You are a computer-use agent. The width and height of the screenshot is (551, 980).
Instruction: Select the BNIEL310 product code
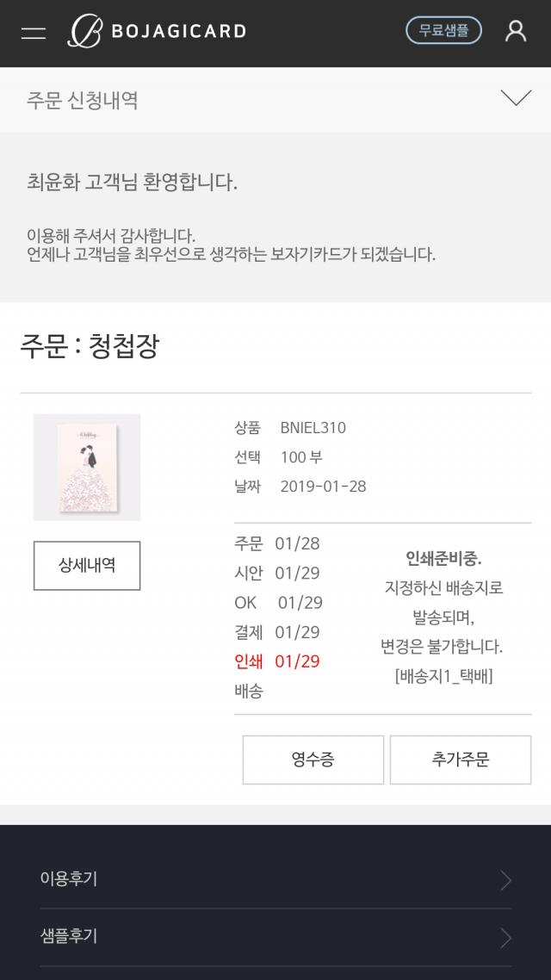[313, 428]
